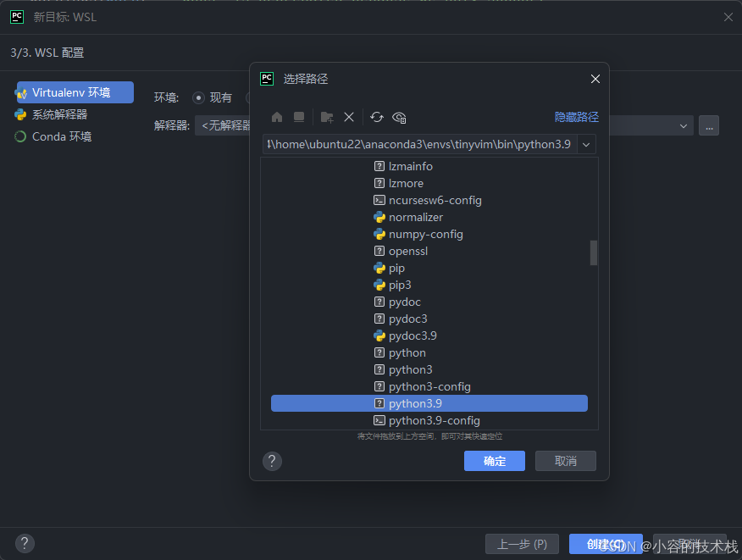Confirm with the 确定 button
This screenshot has width=742, height=560.
(495, 461)
